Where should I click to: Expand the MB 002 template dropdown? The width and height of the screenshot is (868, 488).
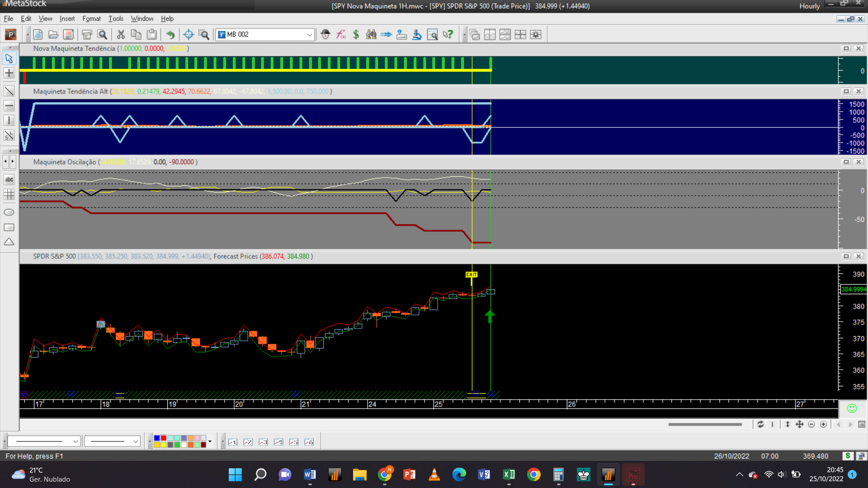coord(309,34)
